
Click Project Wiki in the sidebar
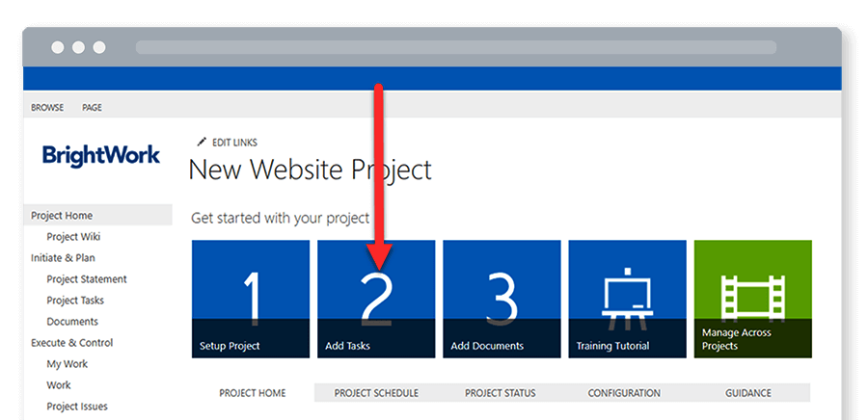[x=73, y=237]
